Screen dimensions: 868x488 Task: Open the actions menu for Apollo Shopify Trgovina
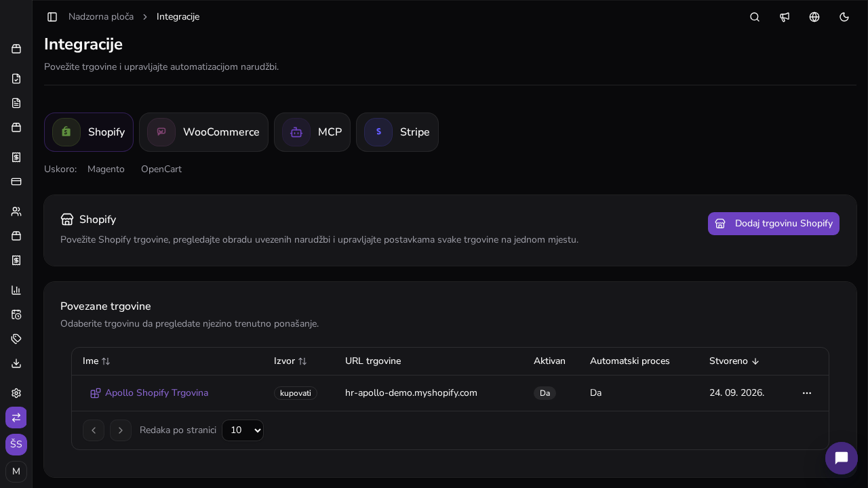[807, 393]
